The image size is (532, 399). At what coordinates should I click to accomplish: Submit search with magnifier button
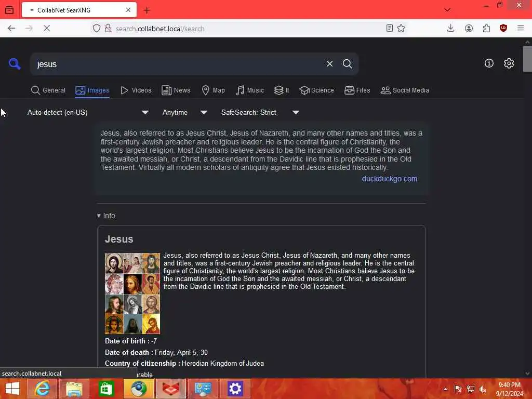click(347, 64)
